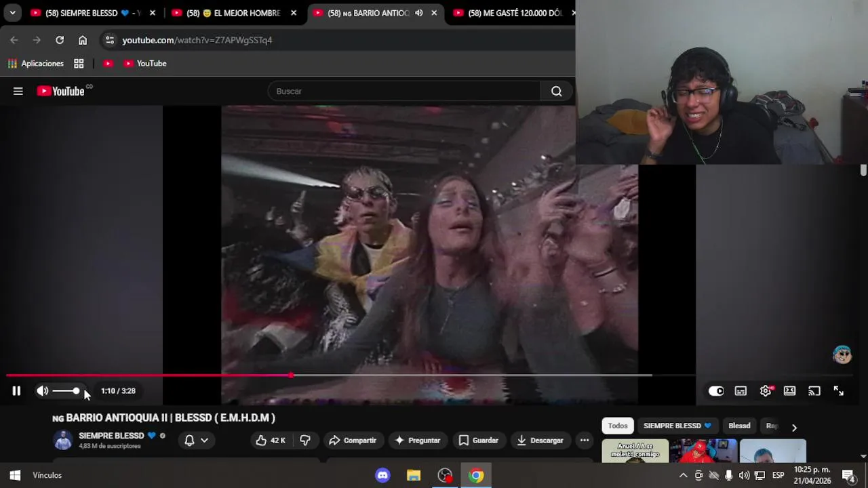
Task: Enter fullscreen mode
Action: pos(839,390)
